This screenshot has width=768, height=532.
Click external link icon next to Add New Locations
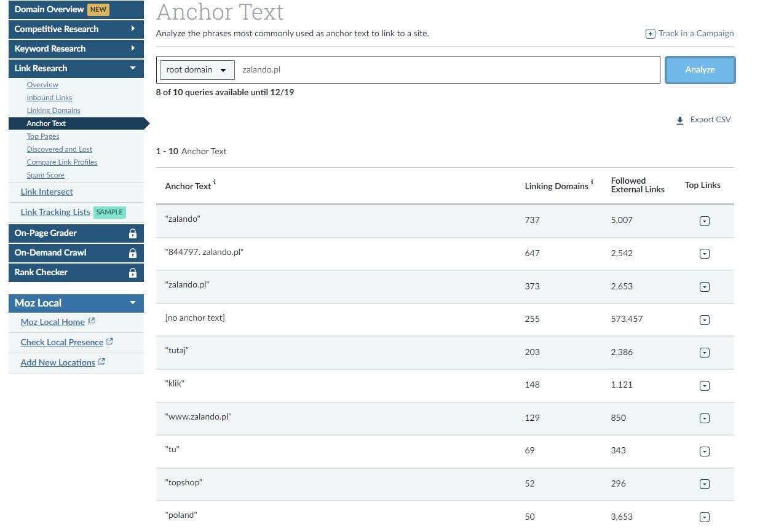pyautogui.click(x=102, y=362)
